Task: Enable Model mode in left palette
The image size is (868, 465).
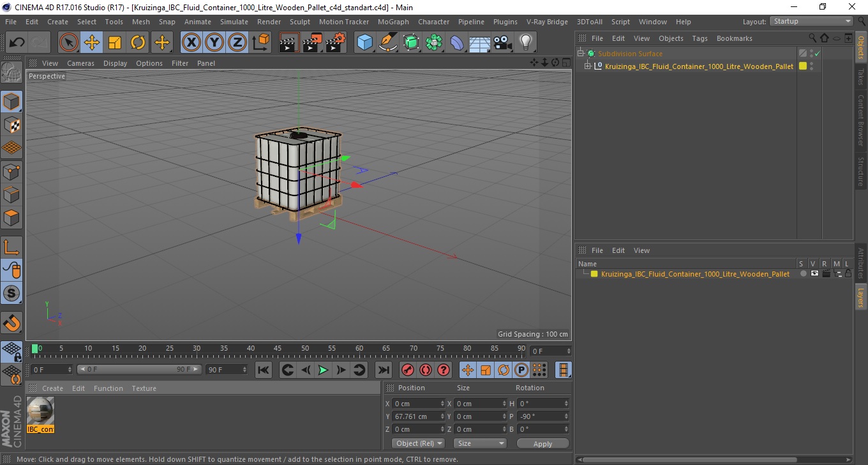Action: click(11, 102)
